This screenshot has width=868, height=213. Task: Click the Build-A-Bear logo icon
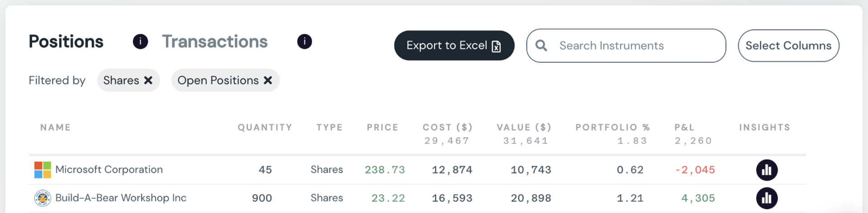(x=42, y=198)
